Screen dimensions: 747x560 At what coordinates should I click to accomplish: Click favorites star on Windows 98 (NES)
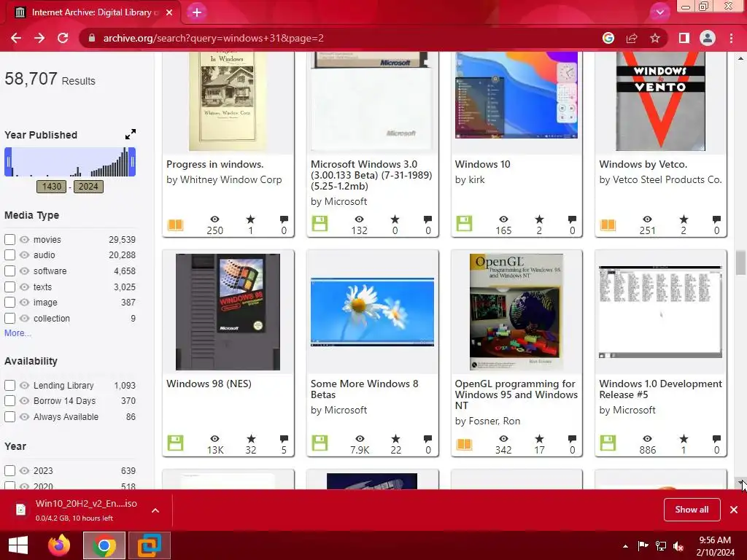[251, 438]
